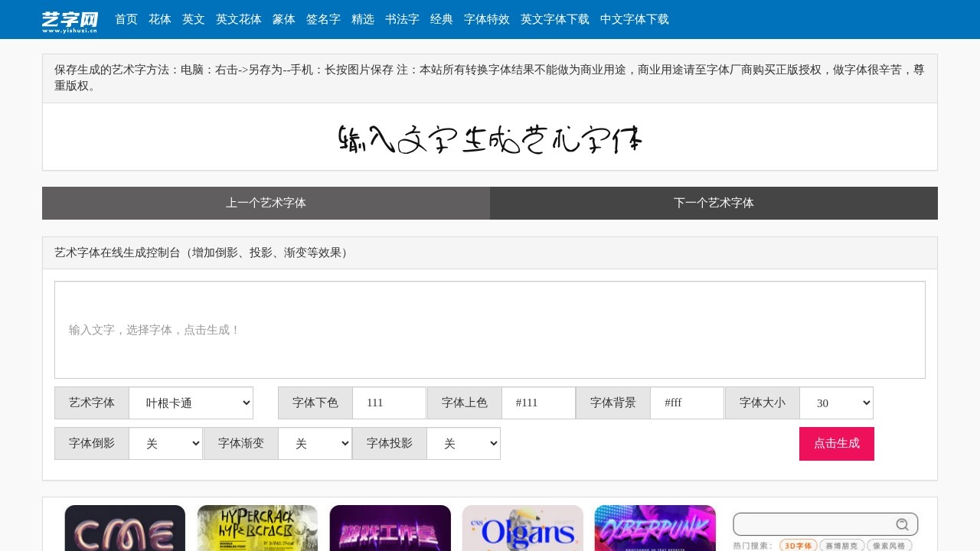Open the 英文花体 menu item
The image size is (980, 551).
(x=238, y=19)
